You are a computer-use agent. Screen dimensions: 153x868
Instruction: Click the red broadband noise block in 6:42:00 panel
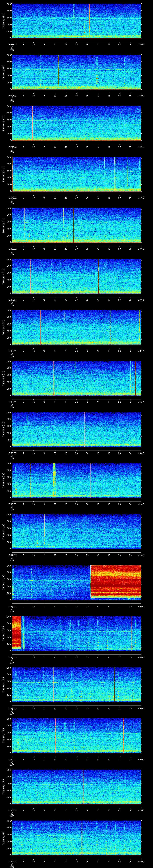tap(116, 582)
